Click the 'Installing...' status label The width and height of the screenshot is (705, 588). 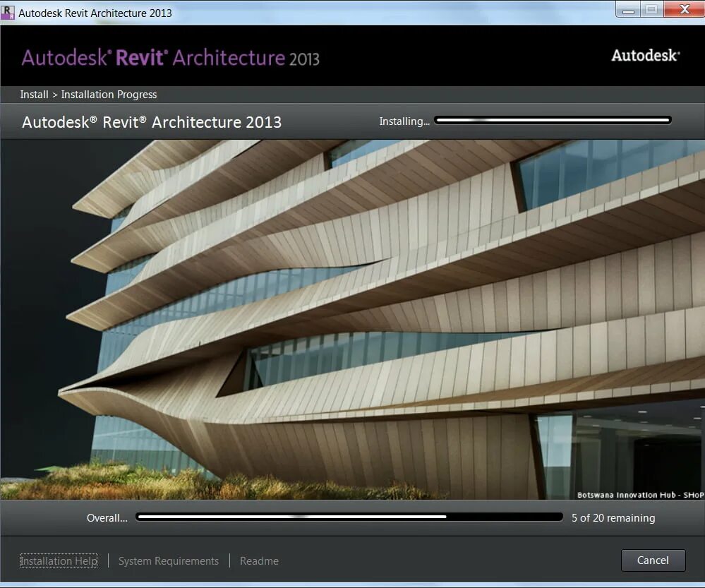point(404,121)
